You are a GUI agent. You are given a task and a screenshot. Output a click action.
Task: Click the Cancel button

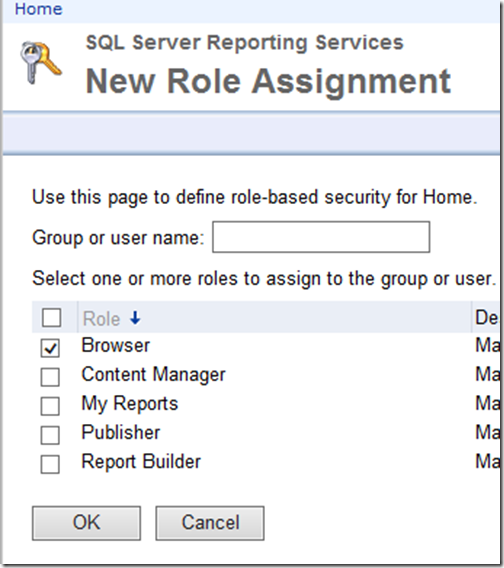(210, 523)
